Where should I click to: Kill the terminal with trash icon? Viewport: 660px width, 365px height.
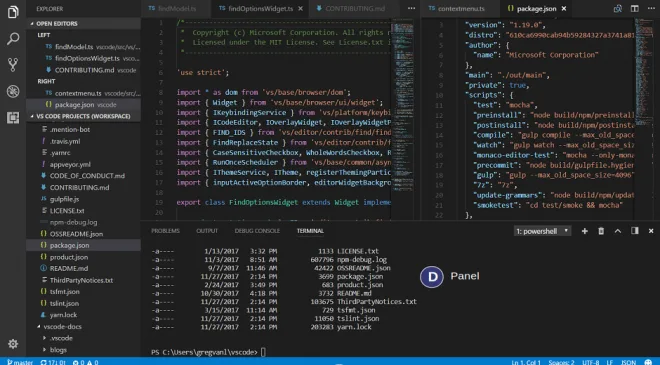(601, 231)
